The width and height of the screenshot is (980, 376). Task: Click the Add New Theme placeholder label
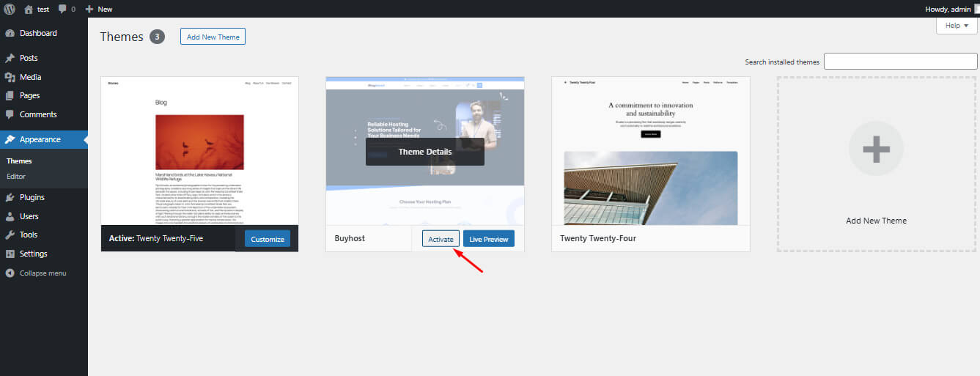tap(876, 221)
